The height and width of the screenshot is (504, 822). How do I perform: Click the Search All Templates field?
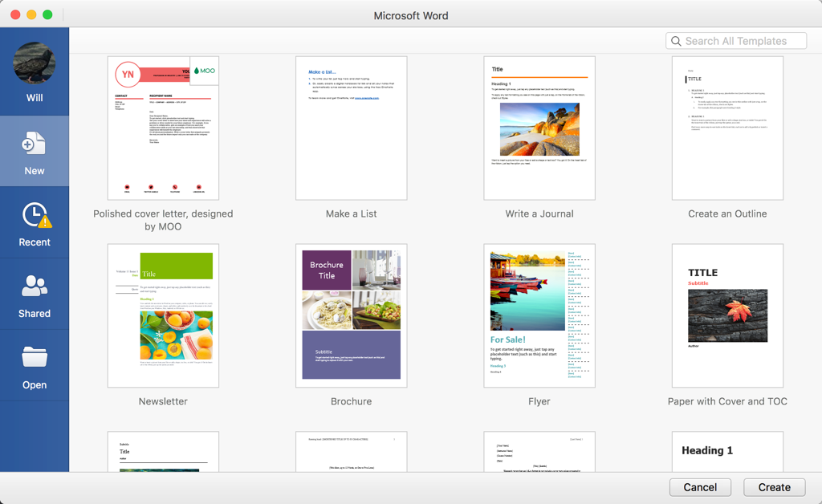pyautogui.click(x=735, y=40)
